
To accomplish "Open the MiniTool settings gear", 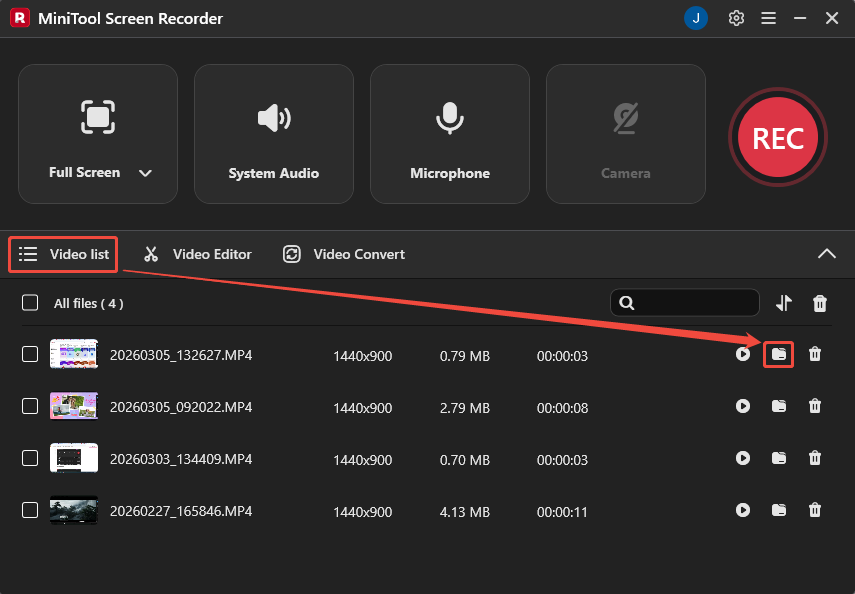I will pyautogui.click(x=736, y=18).
